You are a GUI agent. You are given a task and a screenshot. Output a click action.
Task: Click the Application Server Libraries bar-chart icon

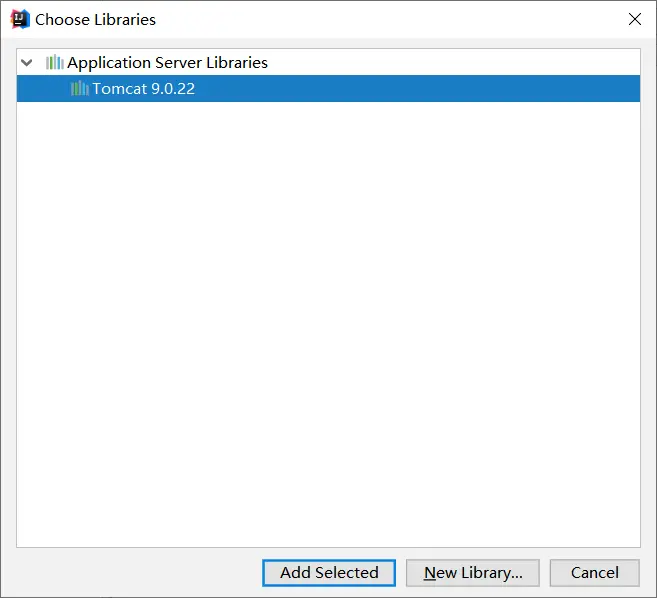pos(54,62)
